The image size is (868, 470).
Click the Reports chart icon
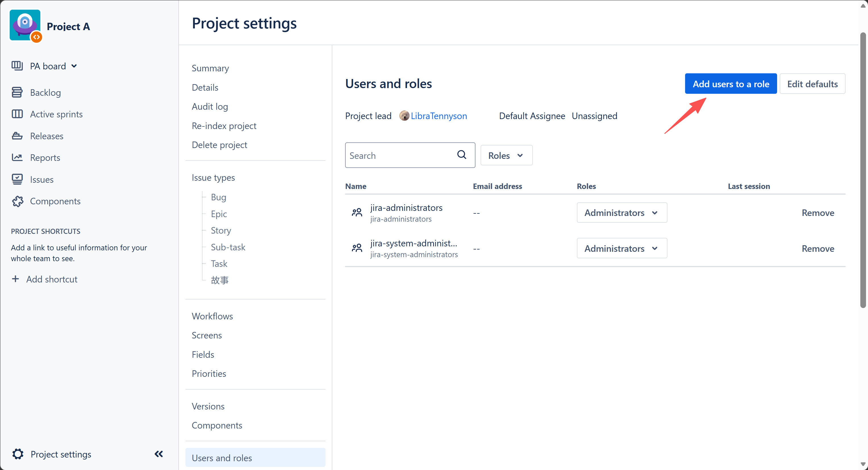pos(17,157)
